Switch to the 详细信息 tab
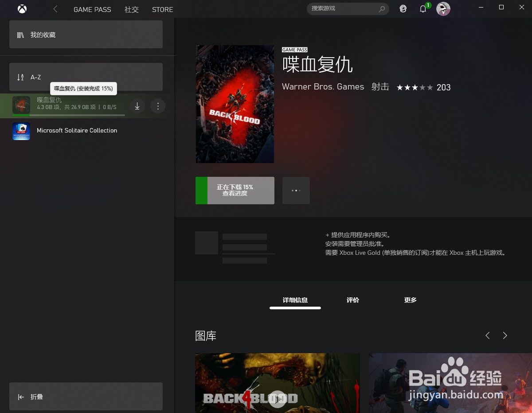532x413 pixels. pyautogui.click(x=295, y=300)
